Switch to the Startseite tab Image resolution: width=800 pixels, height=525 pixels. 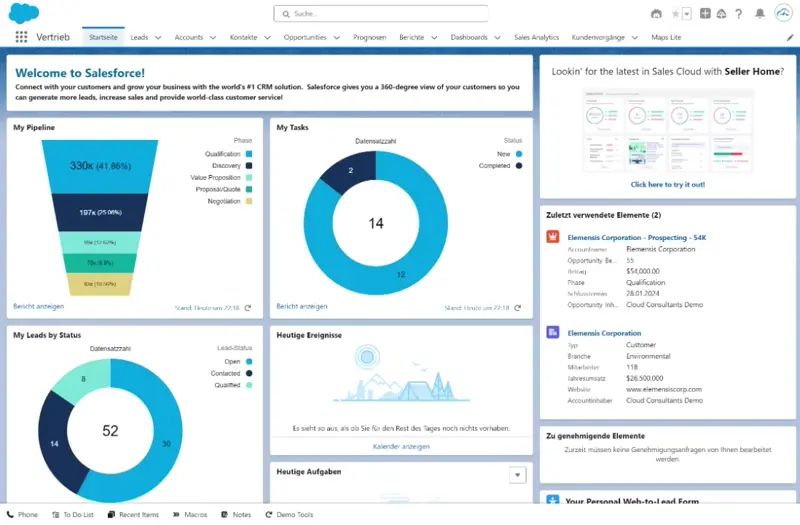coord(103,37)
